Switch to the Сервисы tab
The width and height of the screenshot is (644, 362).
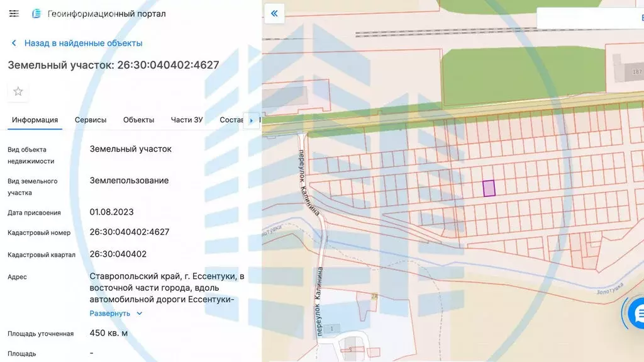[x=91, y=120]
